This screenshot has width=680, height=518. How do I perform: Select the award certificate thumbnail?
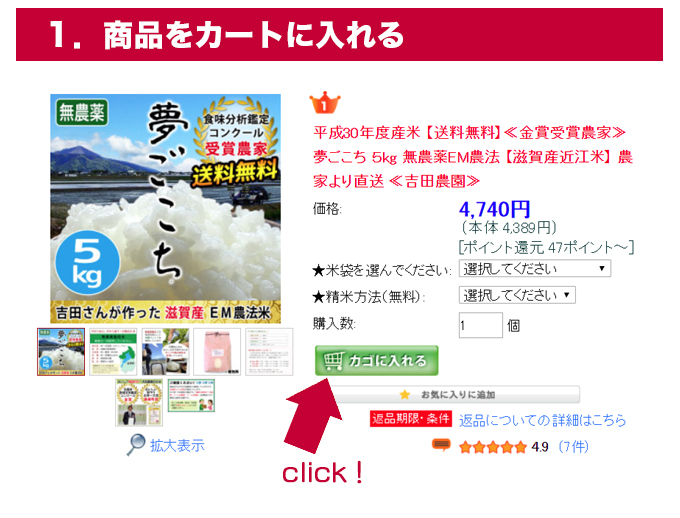[139, 402]
